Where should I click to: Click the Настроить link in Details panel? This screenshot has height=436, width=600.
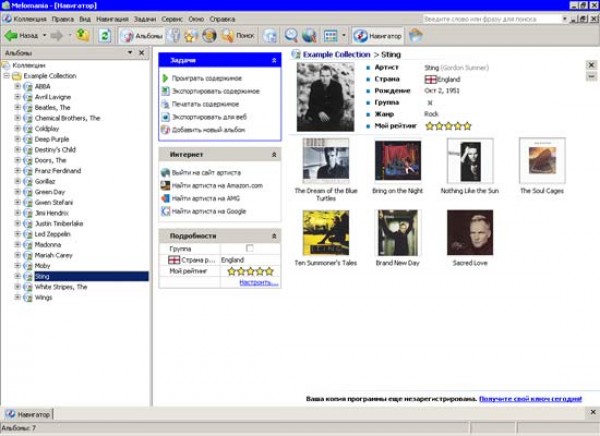(258, 282)
